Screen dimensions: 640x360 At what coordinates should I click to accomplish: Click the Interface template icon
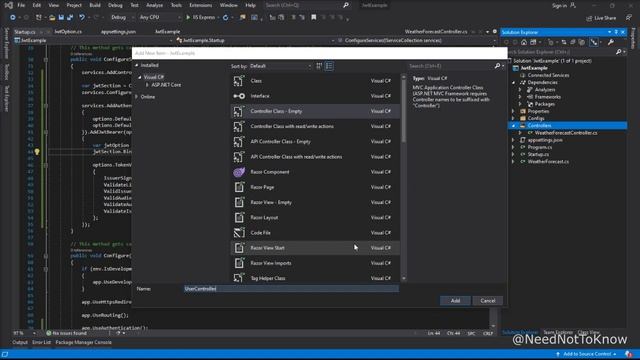pos(239,96)
